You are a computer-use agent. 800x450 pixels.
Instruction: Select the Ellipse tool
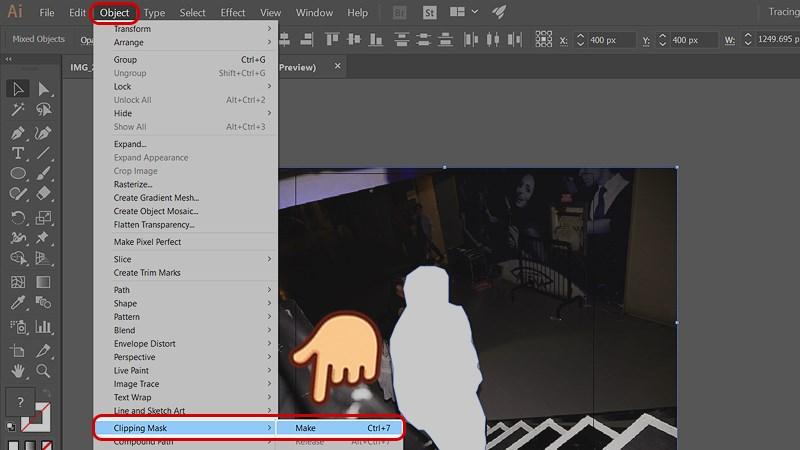tap(18, 173)
